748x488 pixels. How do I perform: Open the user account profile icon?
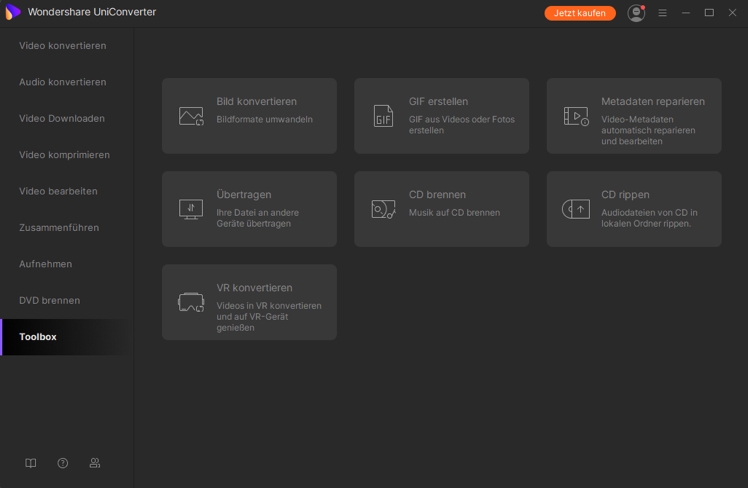(x=636, y=13)
